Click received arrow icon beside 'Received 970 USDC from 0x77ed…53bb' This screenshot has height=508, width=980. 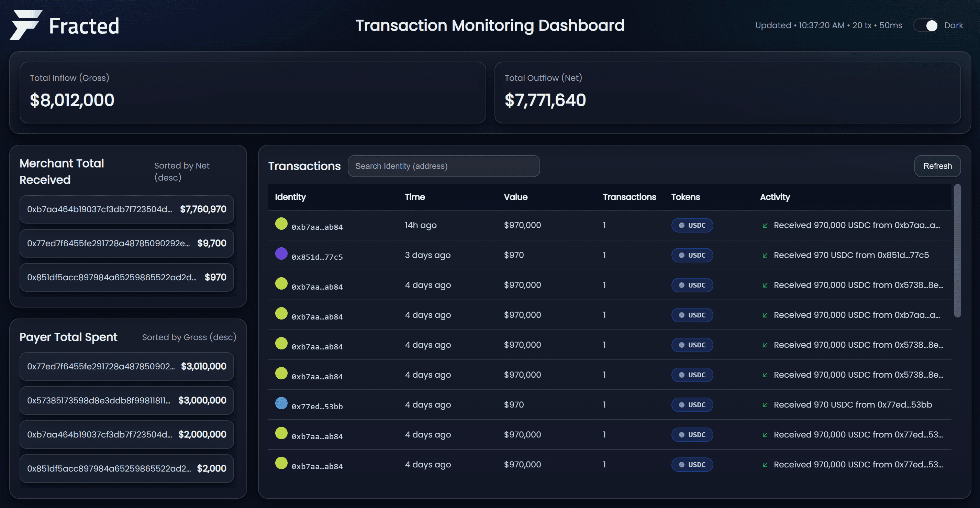(x=765, y=405)
